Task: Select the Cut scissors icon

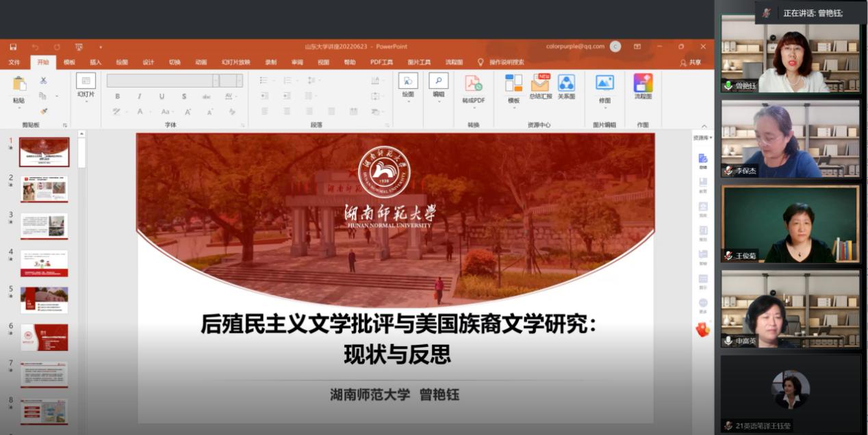Action: [x=44, y=81]
